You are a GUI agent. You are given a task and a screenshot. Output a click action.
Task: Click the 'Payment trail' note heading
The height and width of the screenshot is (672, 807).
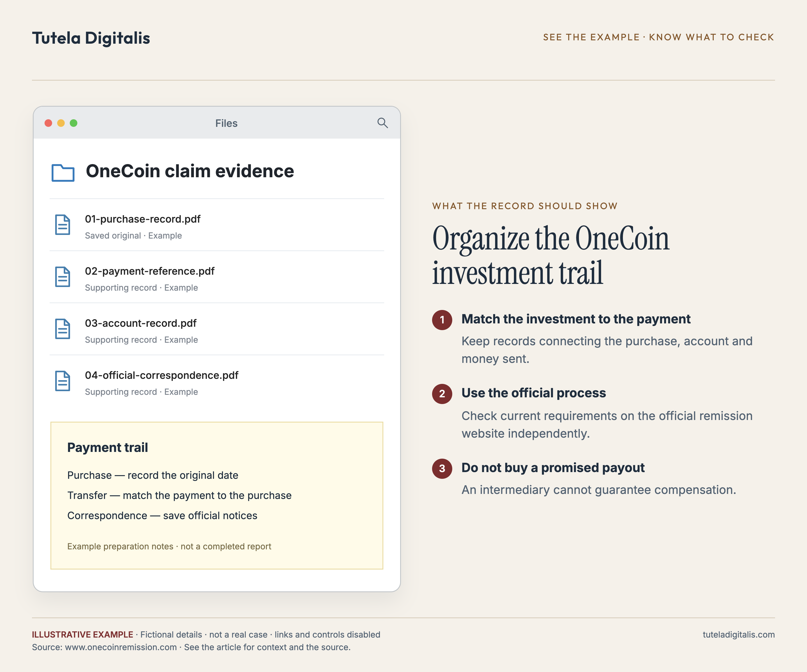(x=108, y=448)
